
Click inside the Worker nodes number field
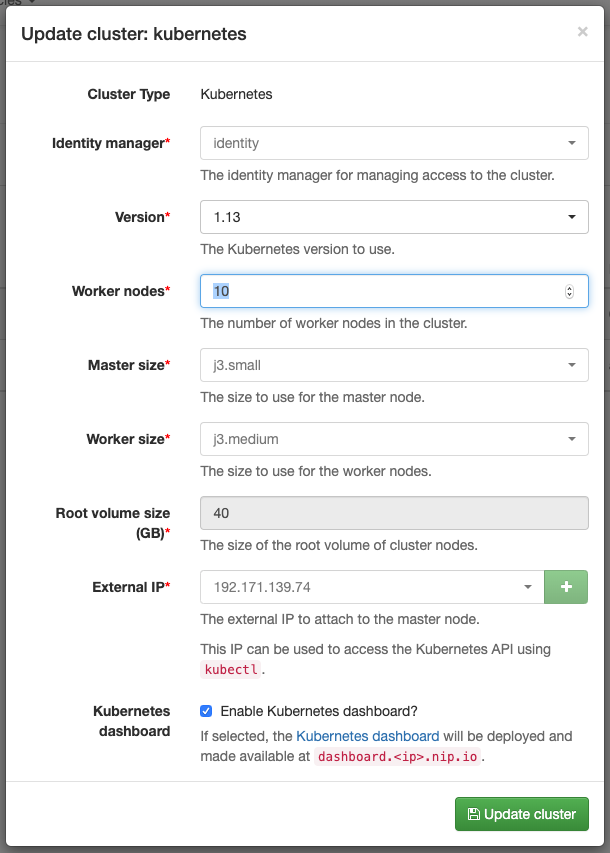click(380, 291)
